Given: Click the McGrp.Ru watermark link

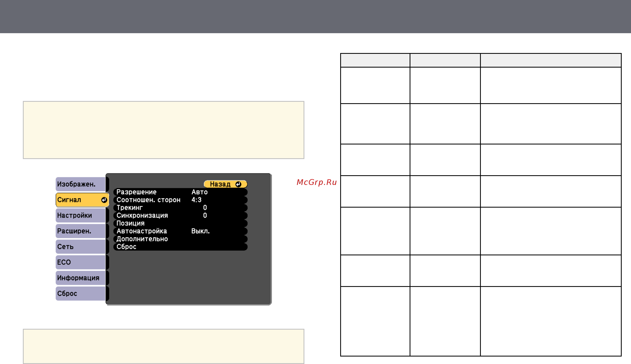Looking at the screenshot, I should (317, 182).
